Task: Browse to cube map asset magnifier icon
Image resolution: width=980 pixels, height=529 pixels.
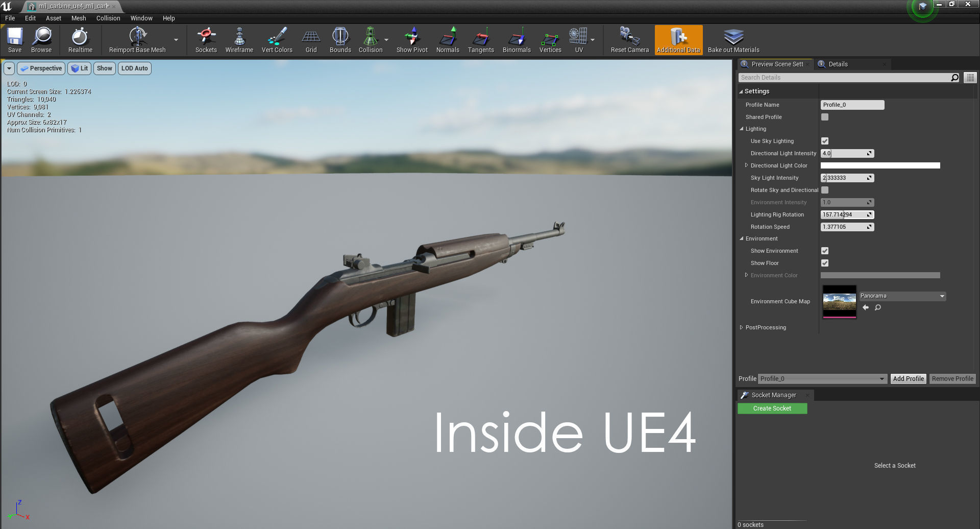Action: [878, 307]
